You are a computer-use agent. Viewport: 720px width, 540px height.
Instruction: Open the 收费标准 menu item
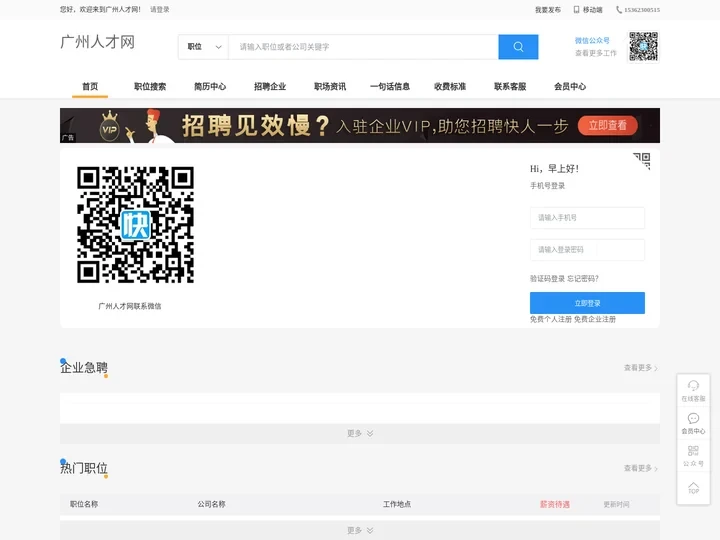[450, 86]
